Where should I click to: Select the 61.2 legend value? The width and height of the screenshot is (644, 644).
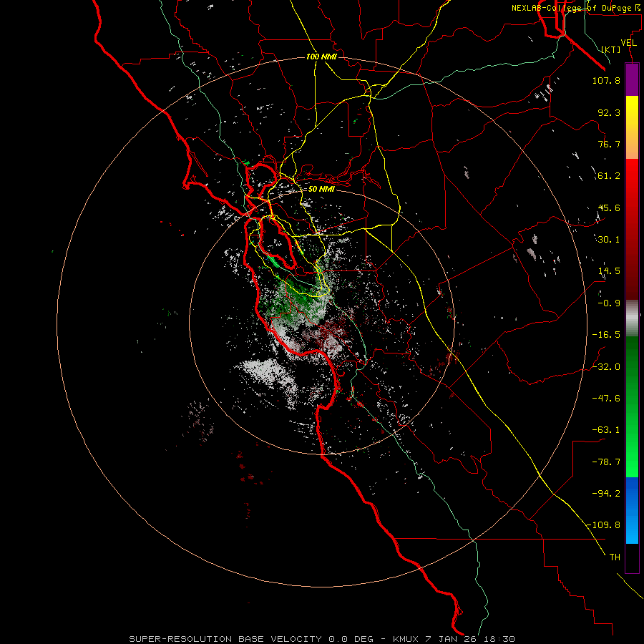coord(609,176)
